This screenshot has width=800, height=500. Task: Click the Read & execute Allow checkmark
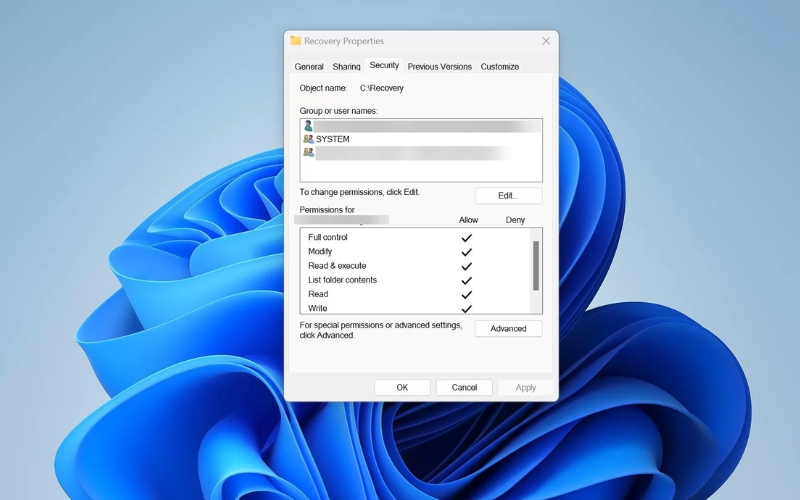click(466, 266)
